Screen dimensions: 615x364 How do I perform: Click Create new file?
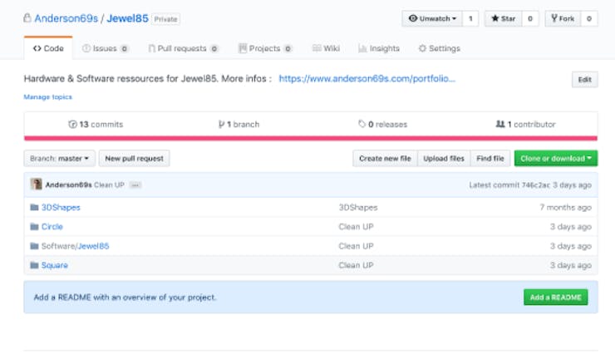[385, 159]
